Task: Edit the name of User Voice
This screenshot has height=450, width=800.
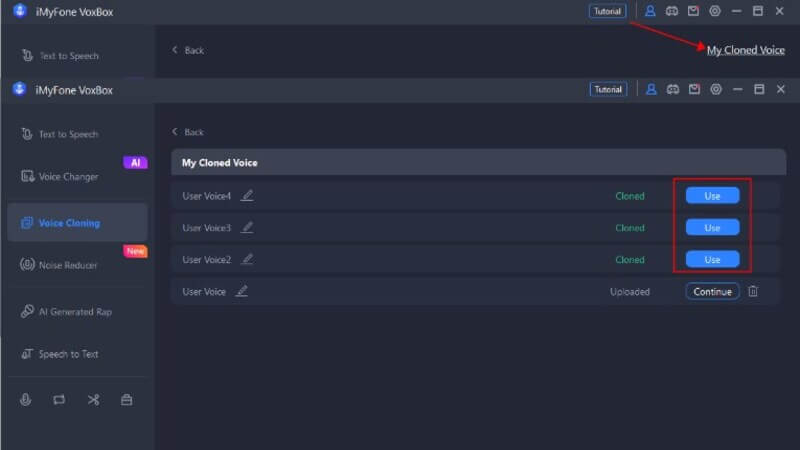Action: pos(241,291)
